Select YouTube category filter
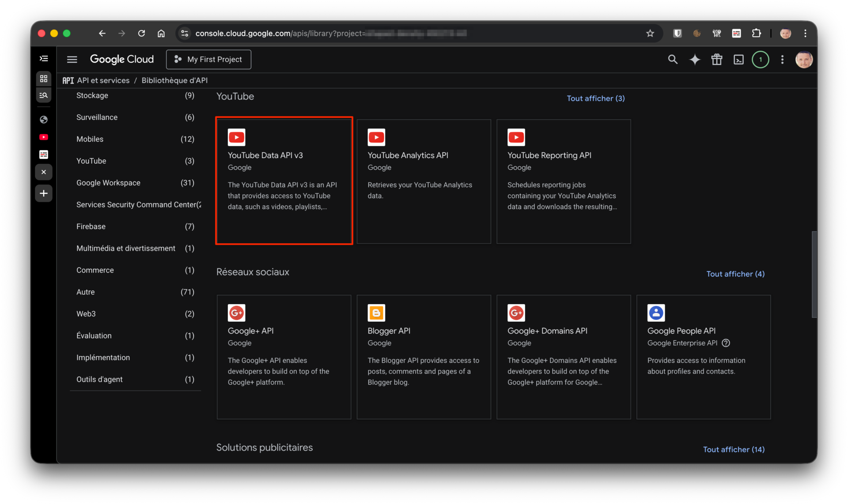 pyautogui.click(x=135, y=161)
